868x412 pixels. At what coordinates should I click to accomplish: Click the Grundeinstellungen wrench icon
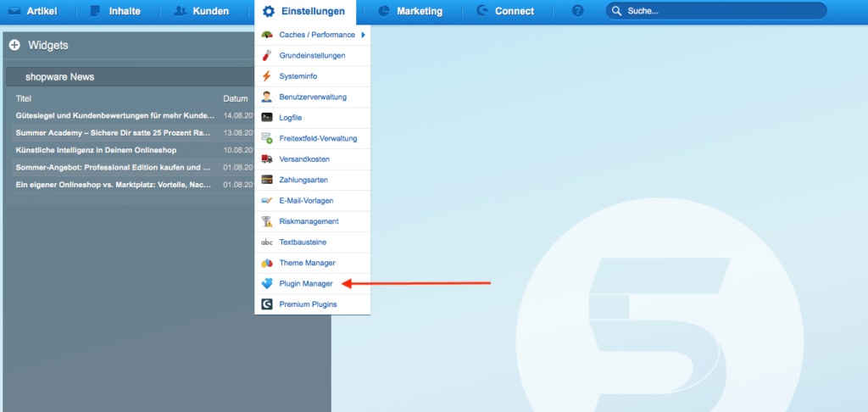point(267,55)
